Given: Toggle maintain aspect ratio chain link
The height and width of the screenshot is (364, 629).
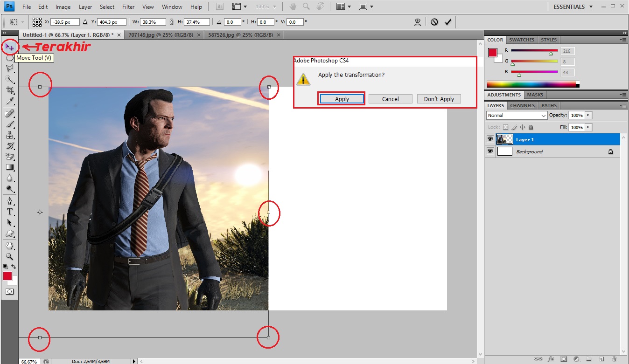Looking at the screenshot, I should tap(172, 22).
